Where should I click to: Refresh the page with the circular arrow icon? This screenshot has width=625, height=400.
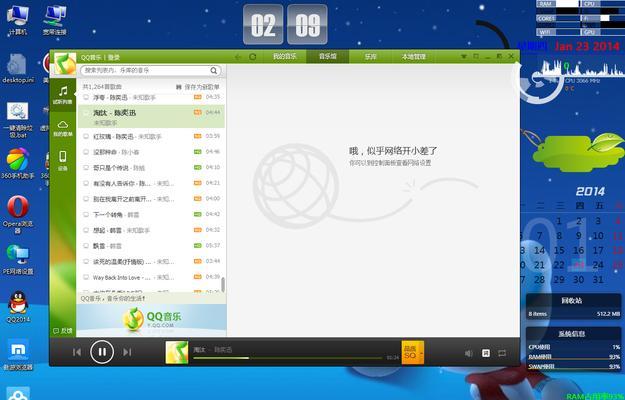(x=253, y=57)
